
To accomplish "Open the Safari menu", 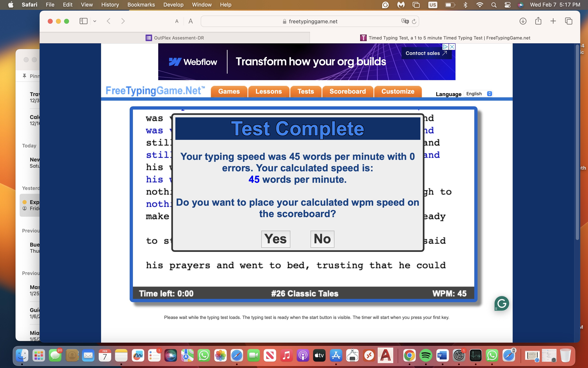I will point(29,5).
